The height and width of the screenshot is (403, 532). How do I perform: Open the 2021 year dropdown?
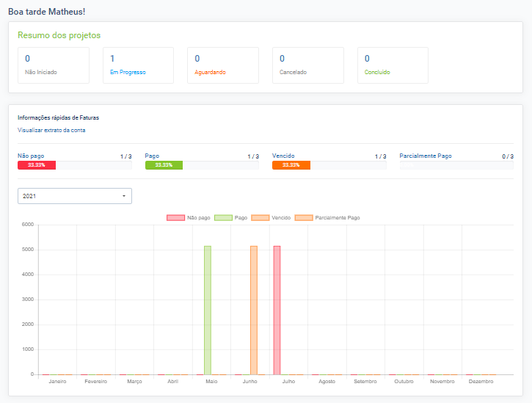[73, 196]
